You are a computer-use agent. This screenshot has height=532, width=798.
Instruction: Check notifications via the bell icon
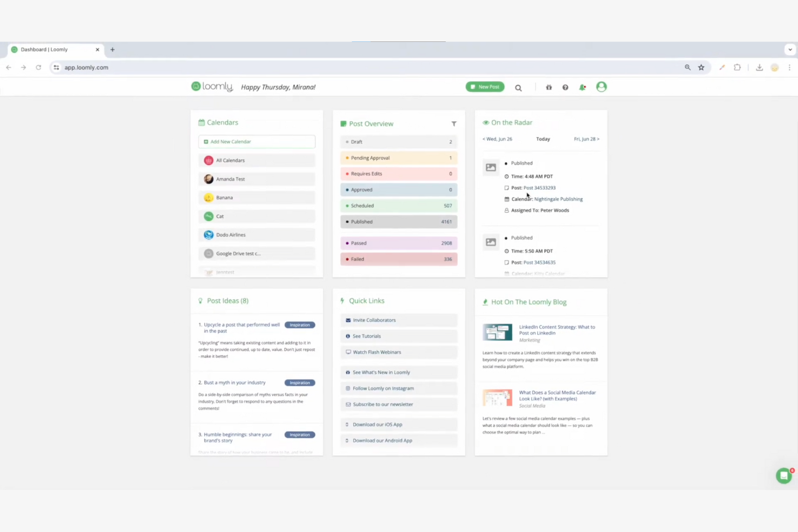(582, 87)
